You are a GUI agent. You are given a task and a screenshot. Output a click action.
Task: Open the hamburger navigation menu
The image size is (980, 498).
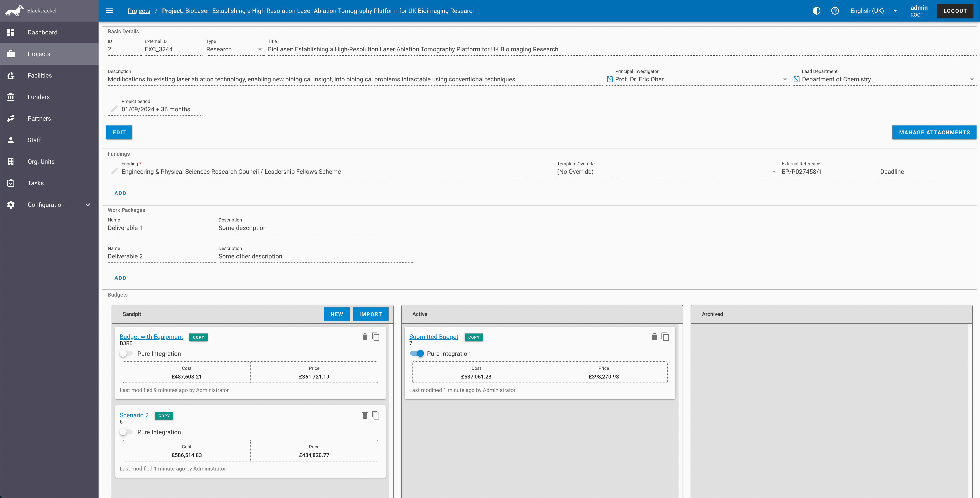[109, 11]
